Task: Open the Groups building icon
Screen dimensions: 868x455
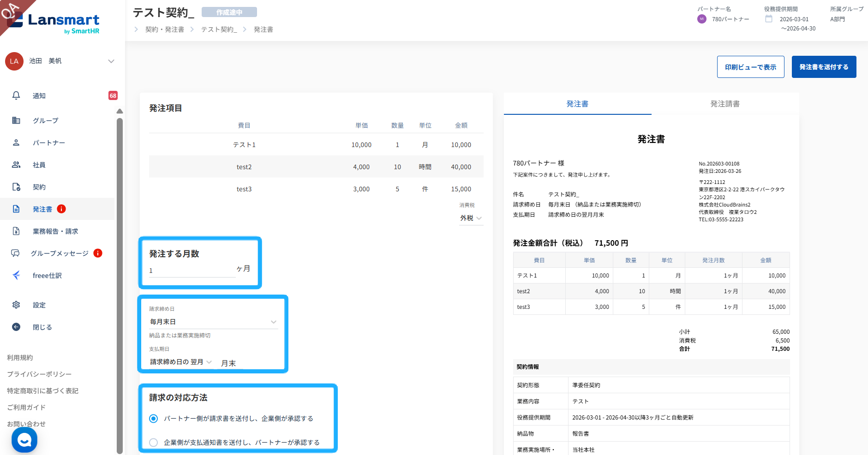Action: [16, 120]
